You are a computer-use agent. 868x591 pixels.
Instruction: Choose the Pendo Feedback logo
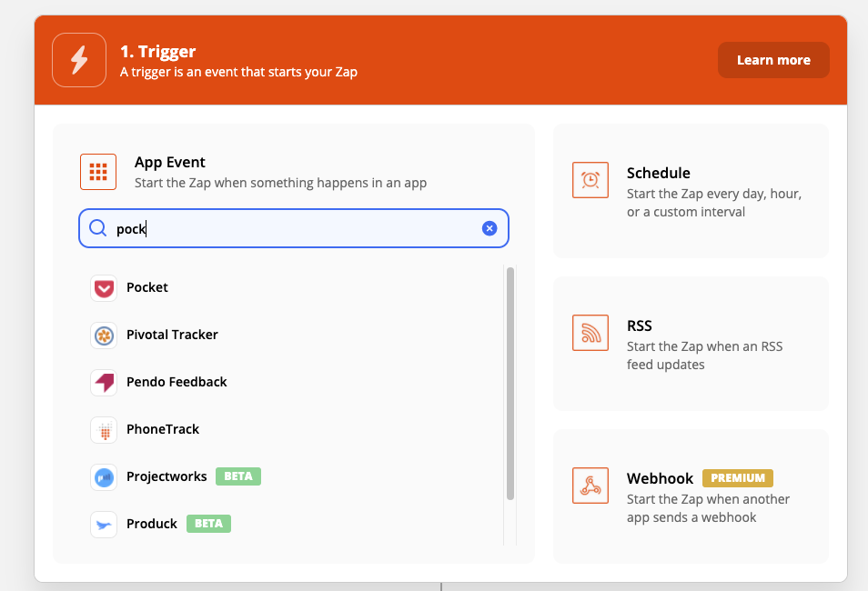(104, 383)
